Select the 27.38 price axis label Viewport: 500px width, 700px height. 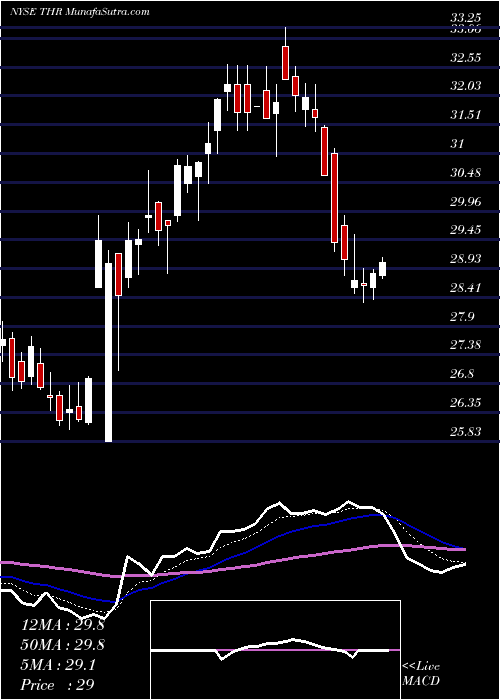[466, 345]
